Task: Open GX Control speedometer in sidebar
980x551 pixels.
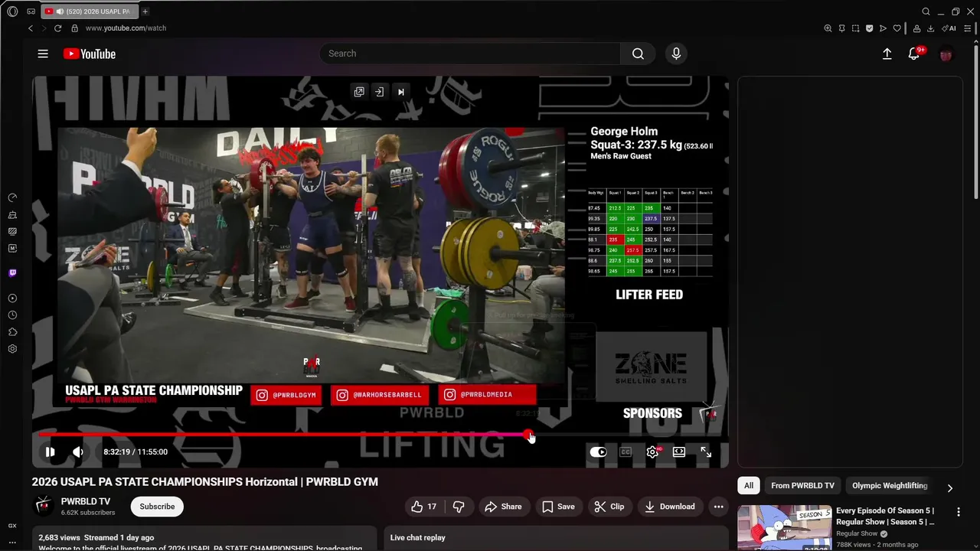Action: [12, 197]
